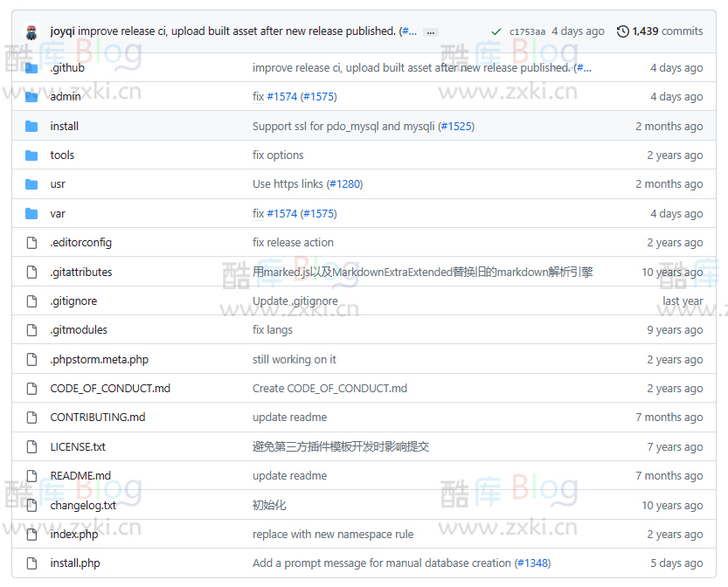Open pull request link #1525
Screen dimensions: 728x587
(x=457, y=126)
